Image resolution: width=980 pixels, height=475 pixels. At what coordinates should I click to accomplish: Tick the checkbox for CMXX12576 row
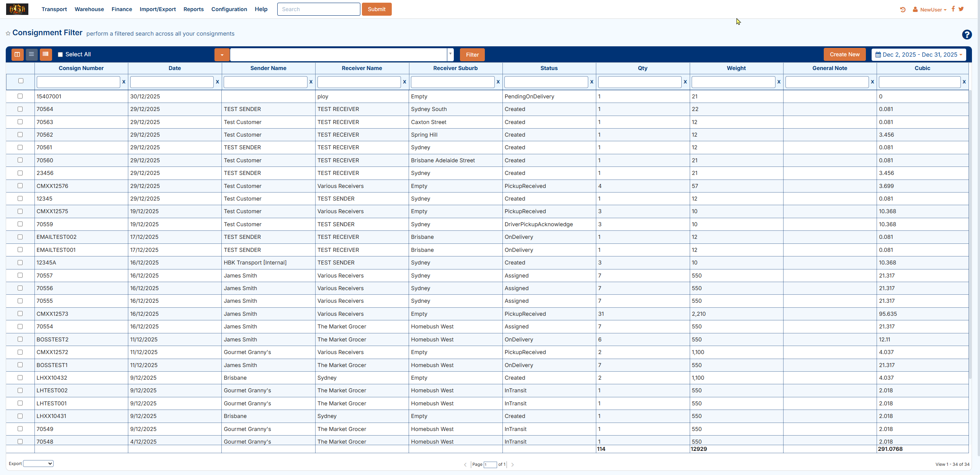(20, 186)
